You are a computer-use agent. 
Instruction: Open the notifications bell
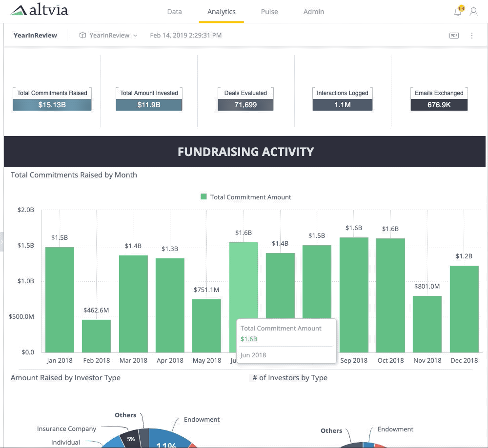click(458, 12)
